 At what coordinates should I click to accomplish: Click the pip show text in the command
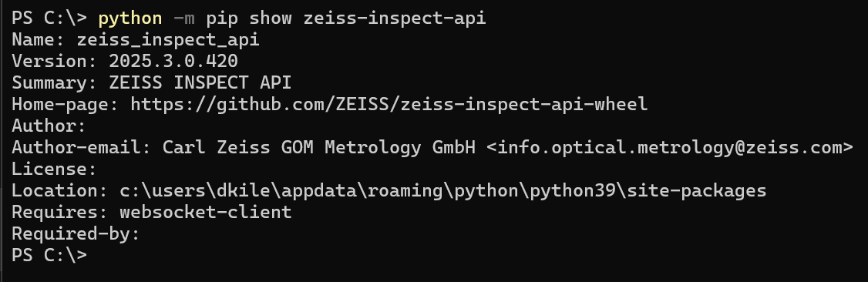click(x=248, y=18)
